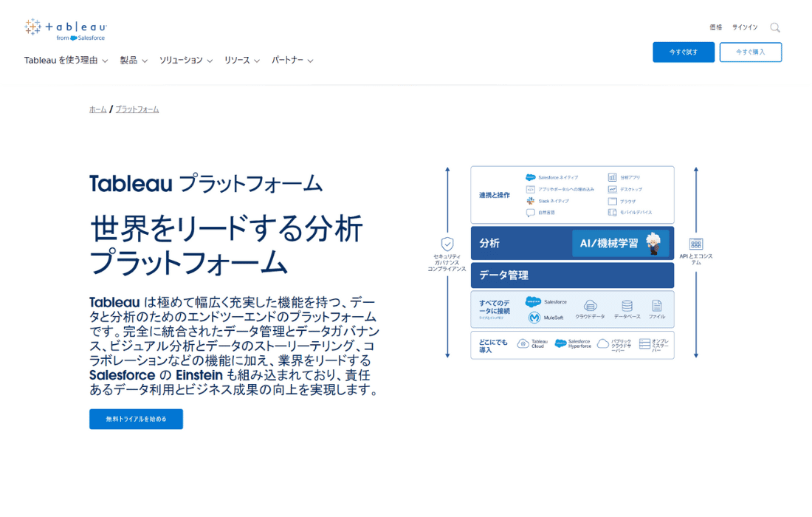
Task: Open the search magnifier icon
Action: 774,27
